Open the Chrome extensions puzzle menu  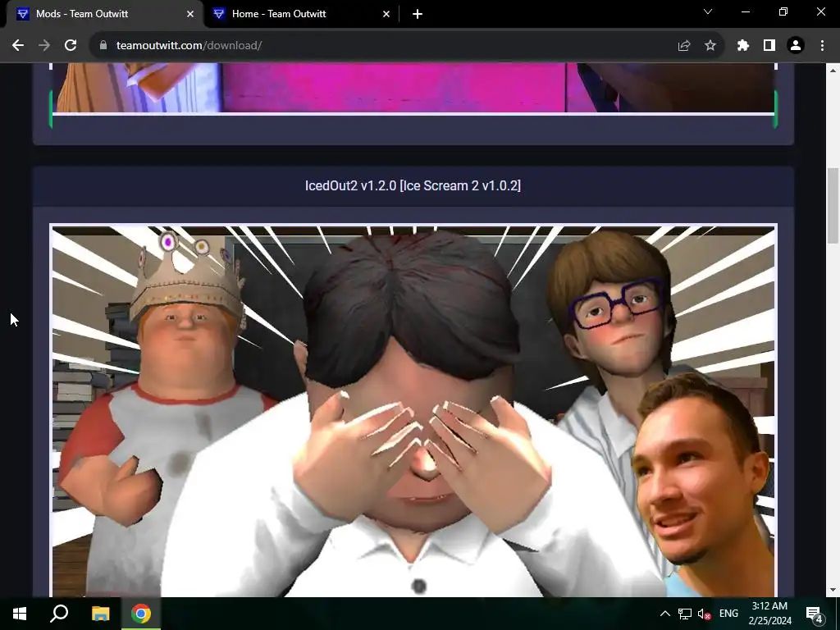743,46
